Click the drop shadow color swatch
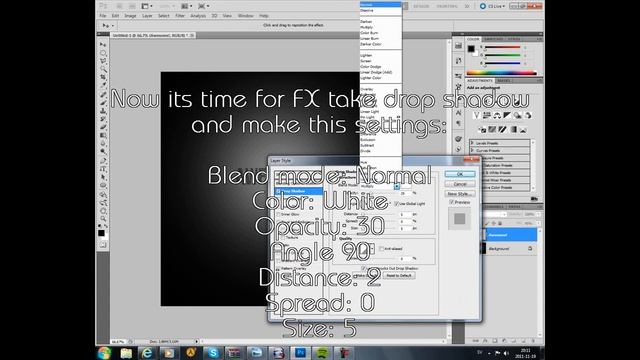Screen dimensions: 640x360 click(406, 186)
